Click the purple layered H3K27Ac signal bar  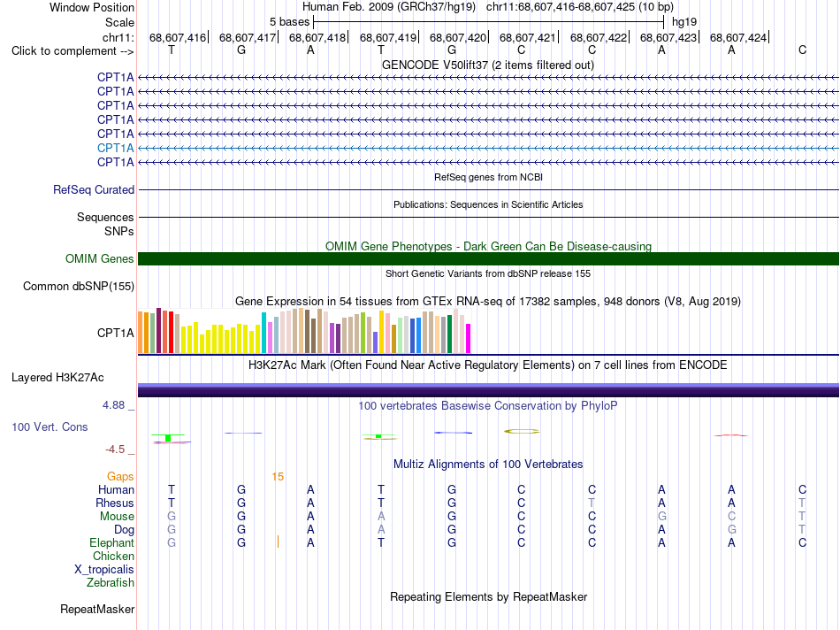488,390
